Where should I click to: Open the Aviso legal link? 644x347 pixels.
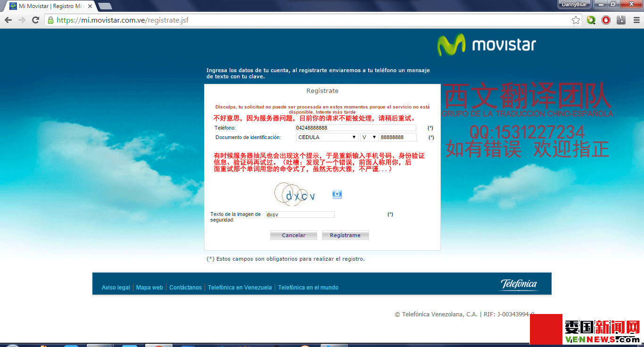tap(116, 288)
